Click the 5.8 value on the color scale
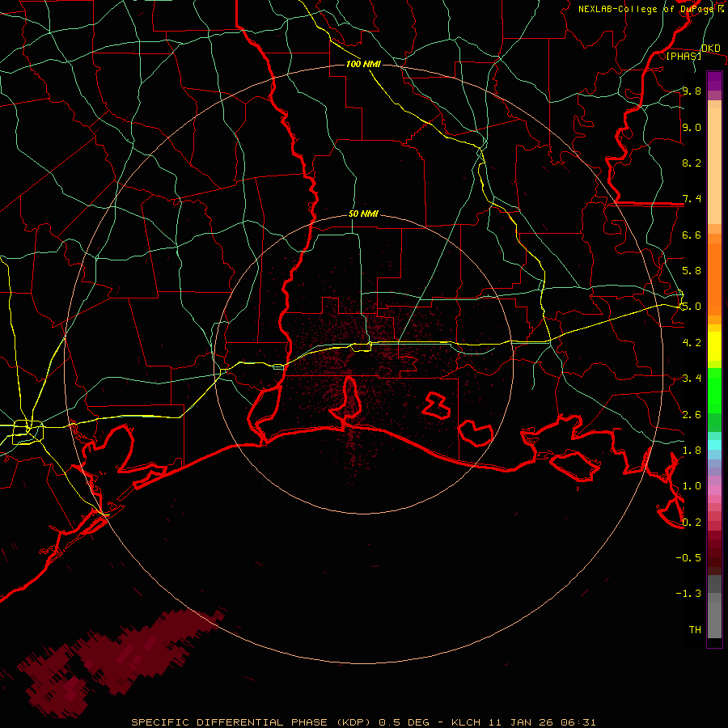 click(x=692, y=271)
